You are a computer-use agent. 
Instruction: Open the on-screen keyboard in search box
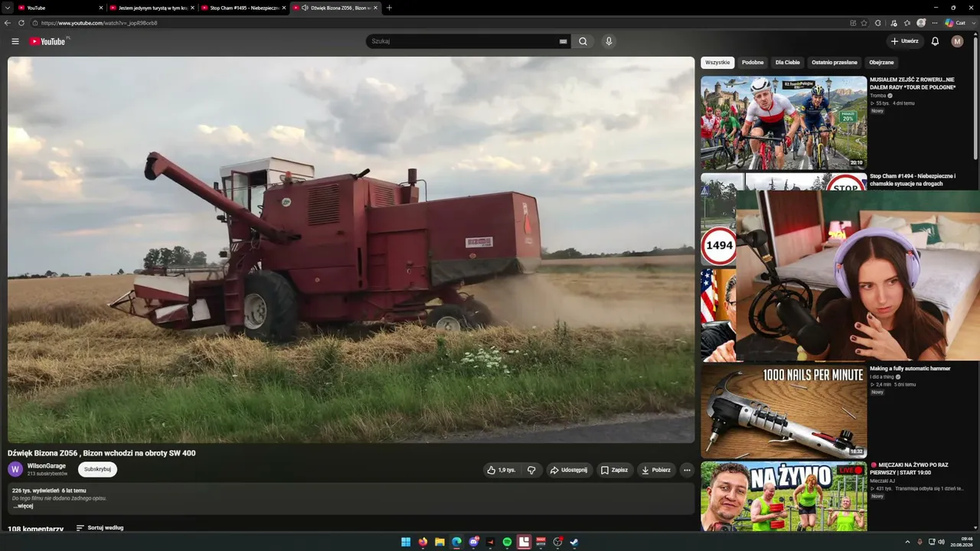[x=563, y=41]
